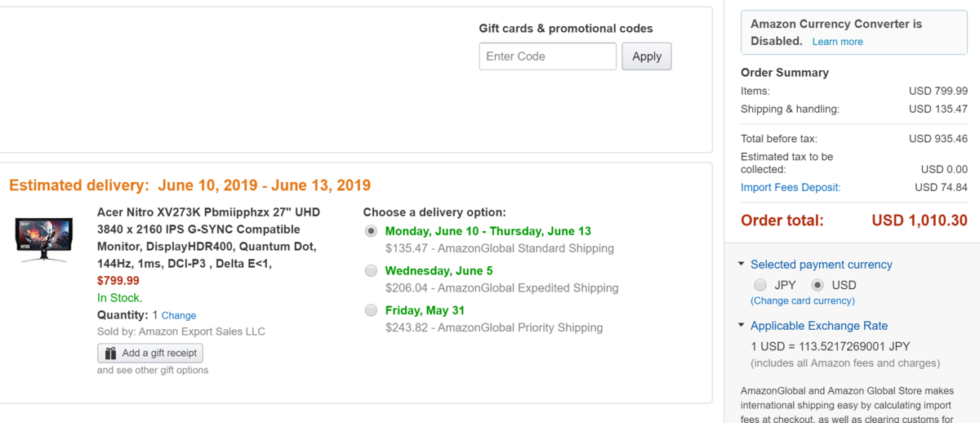Click the Acer Nitro XV273K product title
The width and height of the screenshot is (980, 423).
[208, 238]
